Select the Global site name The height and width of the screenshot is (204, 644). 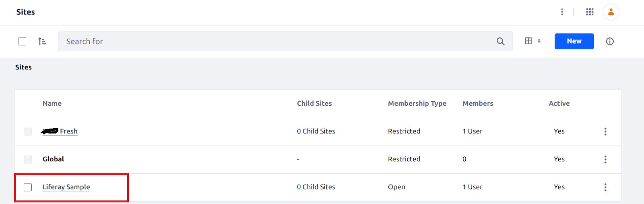tap(53, 159)
